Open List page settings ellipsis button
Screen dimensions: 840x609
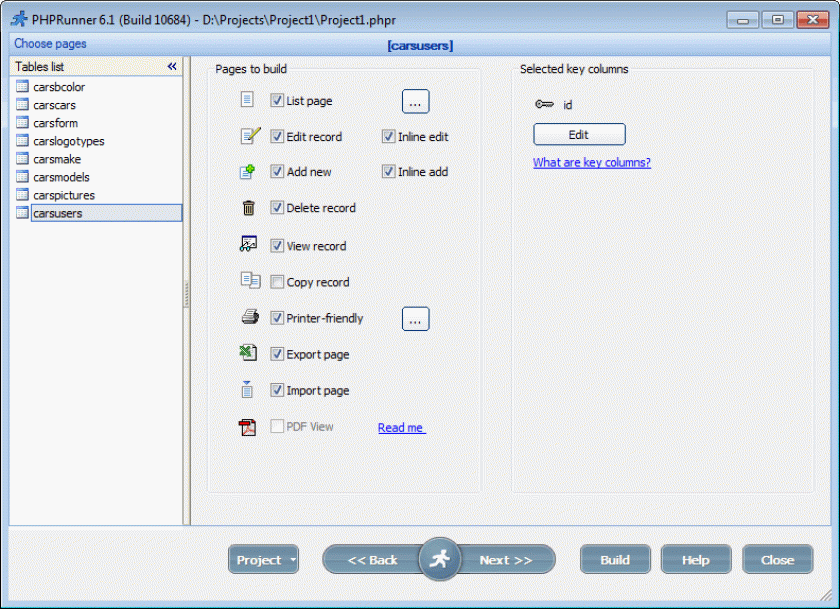click(415, 101)
